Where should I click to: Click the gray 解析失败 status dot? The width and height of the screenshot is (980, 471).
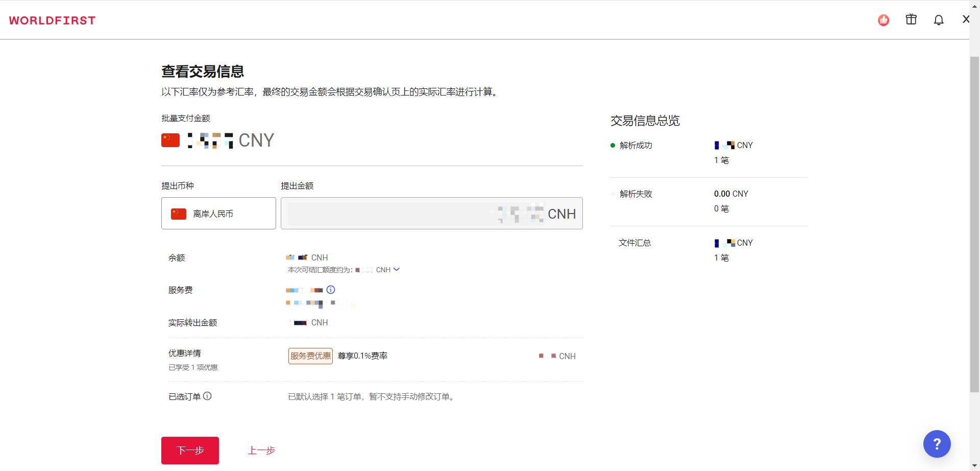[x=612, y=194]
